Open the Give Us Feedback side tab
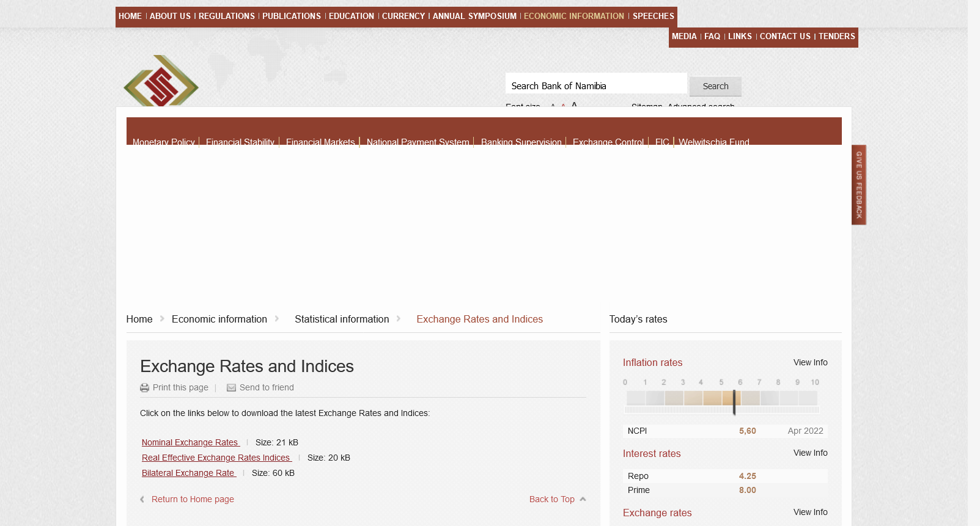Screen dimensions: 980x526 click(x=858, y=184)
